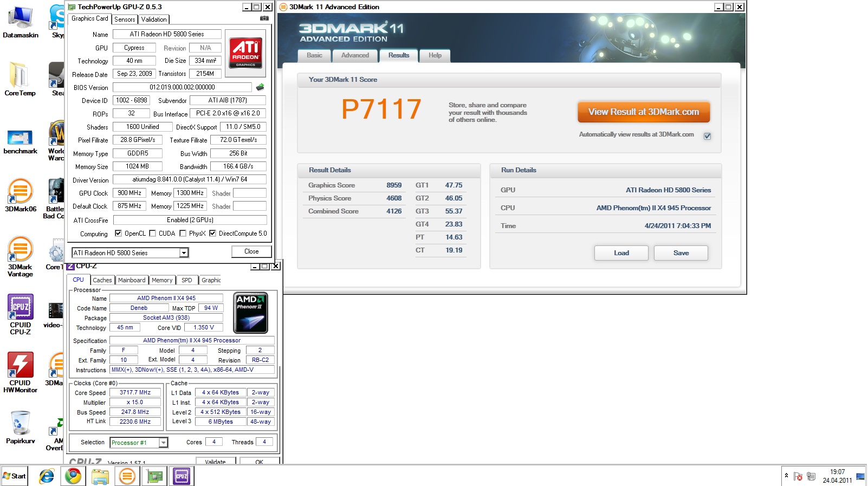Open the Basic tab in 3DMark 11
Viewport: 868px width, 486px height.
click(314, 55)
